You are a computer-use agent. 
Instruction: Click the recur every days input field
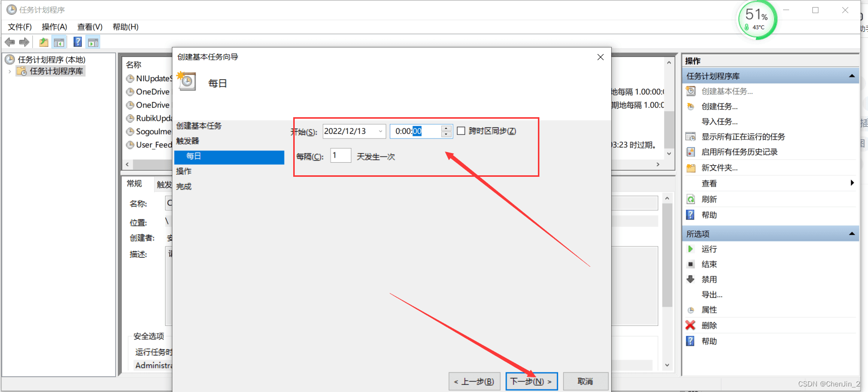pos(341,156)
